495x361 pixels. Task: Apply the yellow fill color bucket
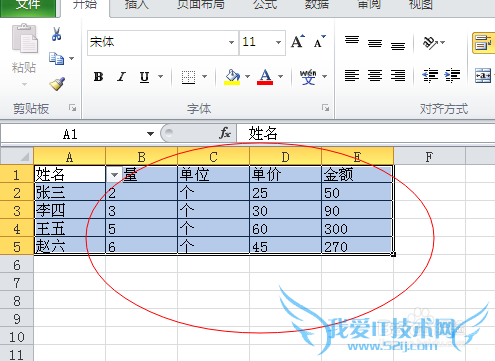coord(232,77)
